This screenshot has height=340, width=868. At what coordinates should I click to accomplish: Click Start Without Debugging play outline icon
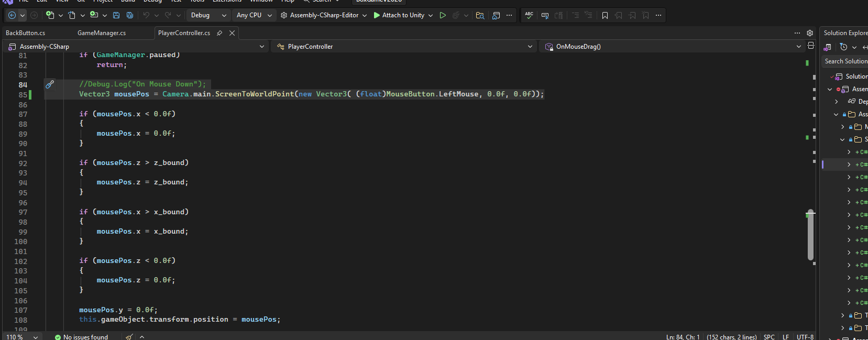click(x=443, y=15)
